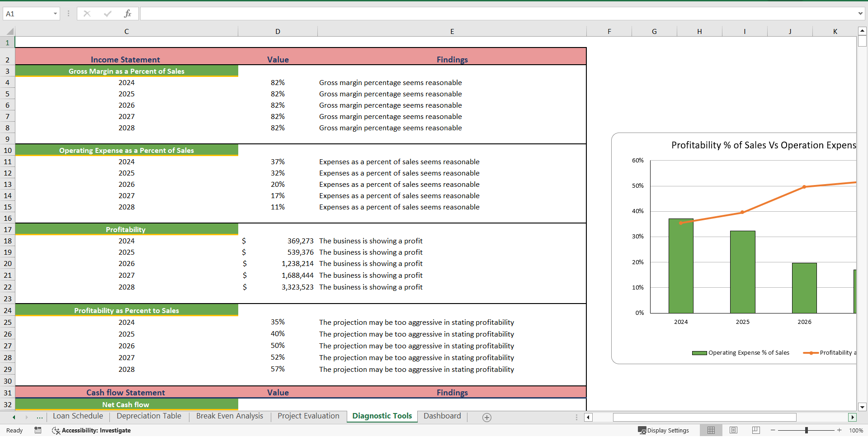This screenshot has height=437, width=868.
Task: Click the previous sheet navigation arrow
Action: [x=14, y=417]
